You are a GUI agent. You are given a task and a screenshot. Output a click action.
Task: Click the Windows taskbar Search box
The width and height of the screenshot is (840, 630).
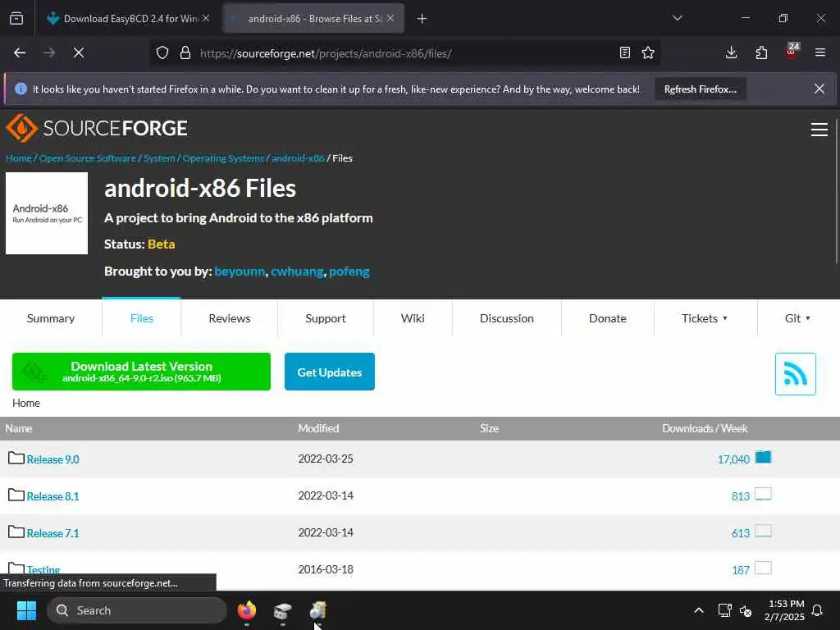click(137, 610)
